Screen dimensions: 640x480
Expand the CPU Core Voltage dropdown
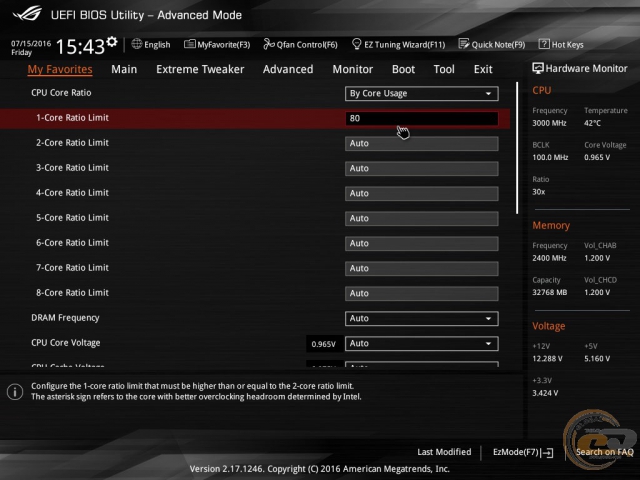[422, 343]
